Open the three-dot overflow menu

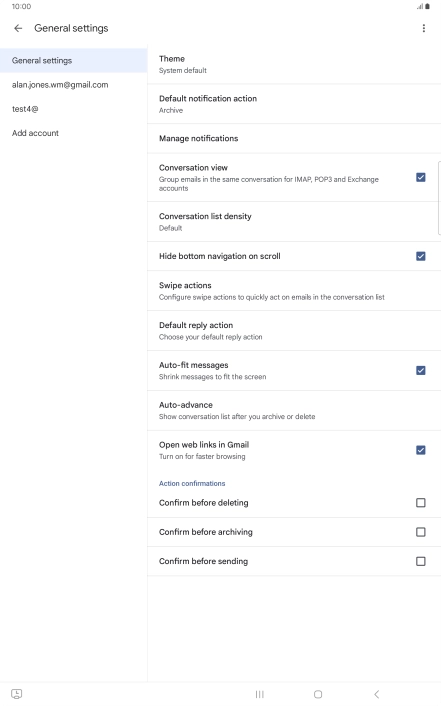[423, 28]
